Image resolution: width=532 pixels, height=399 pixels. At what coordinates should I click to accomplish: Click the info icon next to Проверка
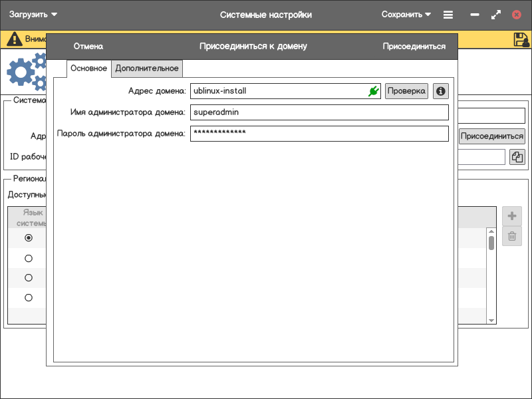440,91
